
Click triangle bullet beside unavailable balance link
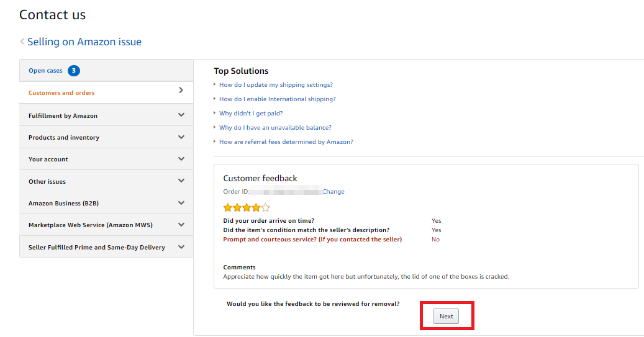[x=215, y=127]
